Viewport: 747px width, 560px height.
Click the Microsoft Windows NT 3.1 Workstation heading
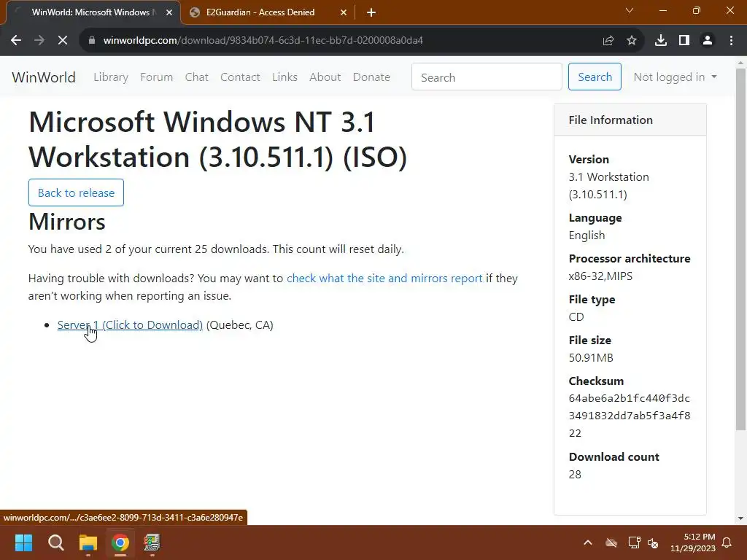tap(217, 139)
